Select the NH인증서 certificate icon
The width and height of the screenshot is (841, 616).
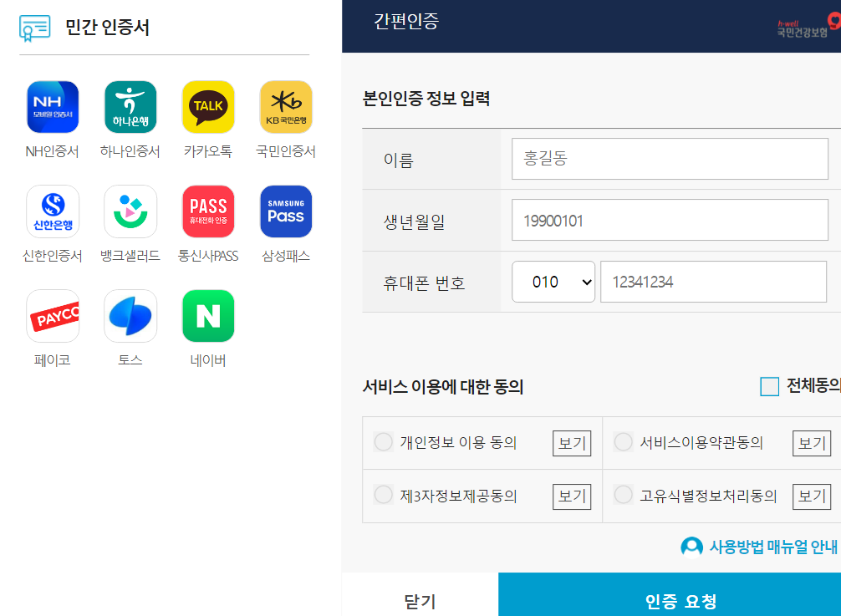(x=53, y=107)
